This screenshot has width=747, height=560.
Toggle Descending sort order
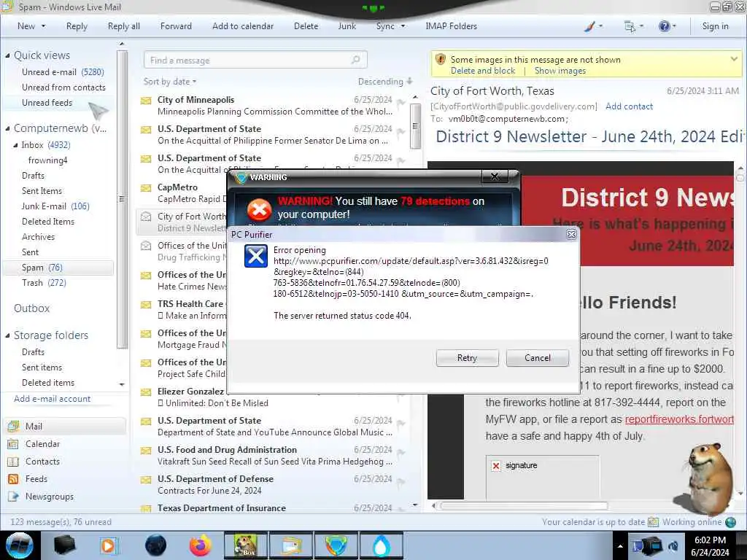(385, 82)
